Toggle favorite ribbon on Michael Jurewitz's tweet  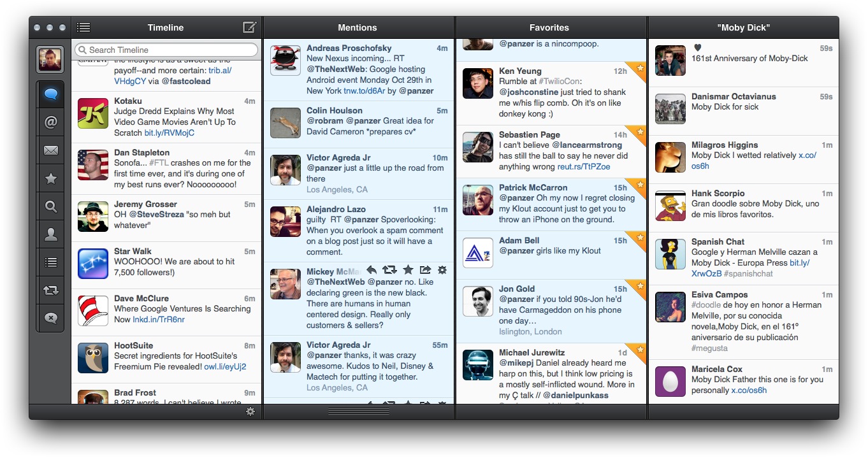[639, 350]
